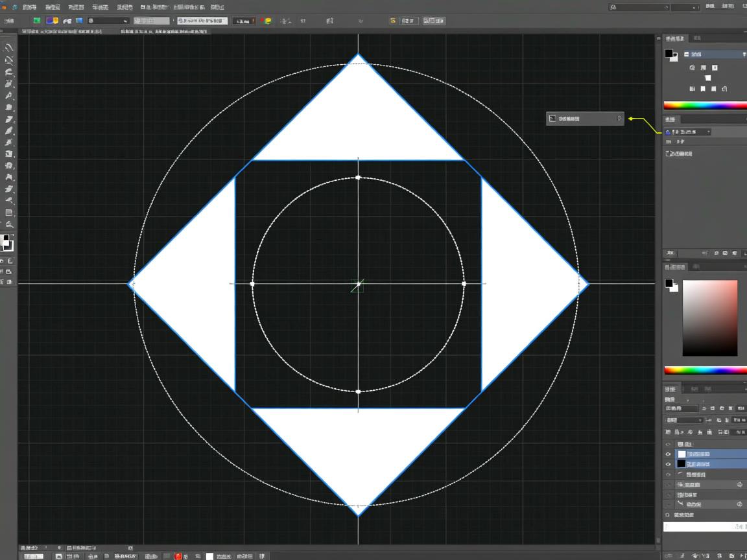
Task: Click the green icon in the options bar
Action: [x=37, y=21]
